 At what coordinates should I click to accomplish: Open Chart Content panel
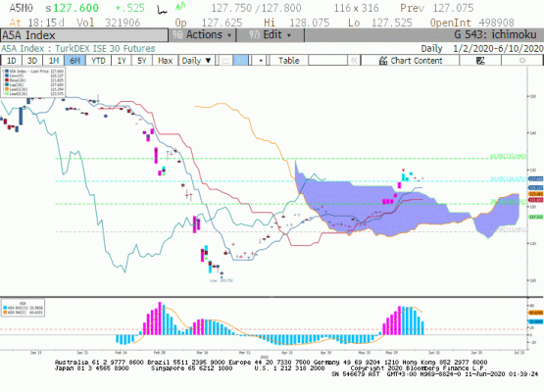coord(411,61)
